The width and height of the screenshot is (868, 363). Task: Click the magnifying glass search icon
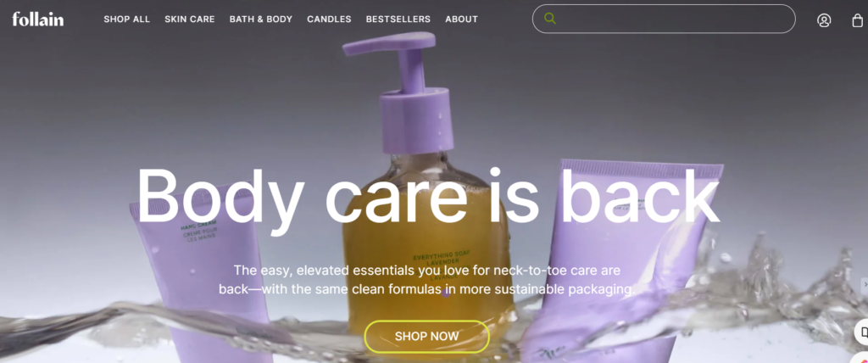549,19
